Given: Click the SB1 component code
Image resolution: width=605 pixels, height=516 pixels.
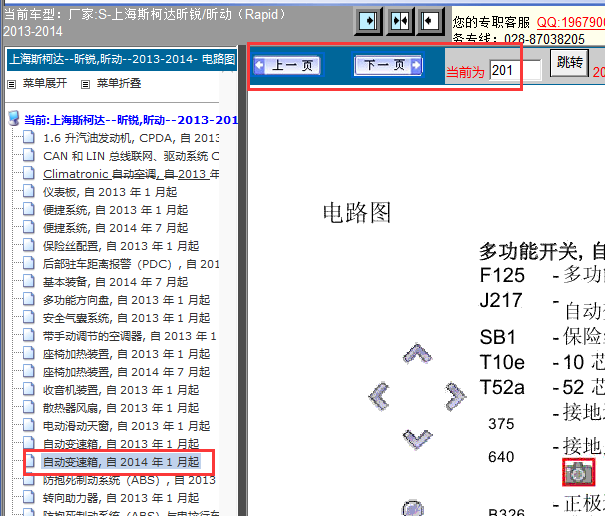Looking at the screenshot, I should tap(498, 337).
